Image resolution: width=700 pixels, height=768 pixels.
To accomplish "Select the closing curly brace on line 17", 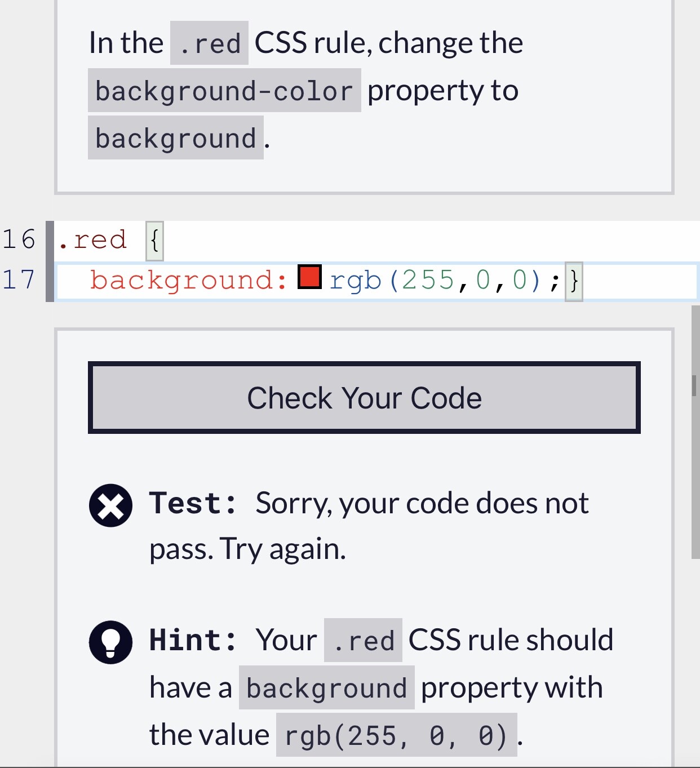I will [x=575, y=280].
